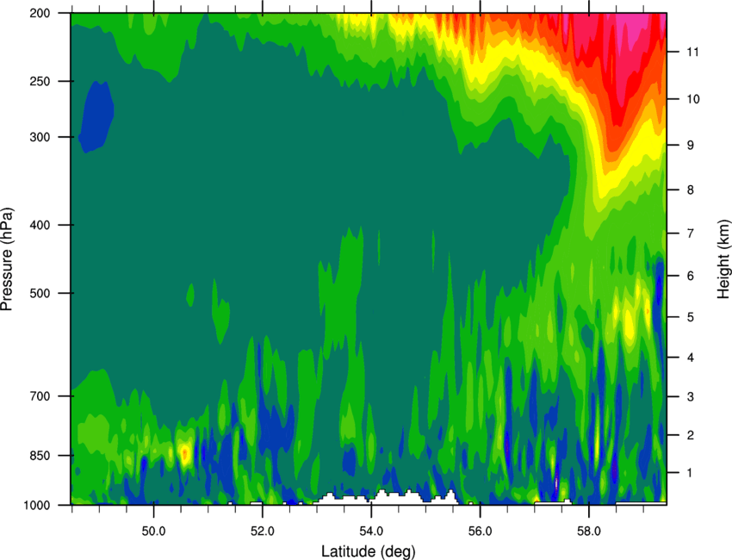Image resolution: width=732 pixels, height=560 pixels.
Task: Click the 200 pressure tick label
Action: pos(40,13)
